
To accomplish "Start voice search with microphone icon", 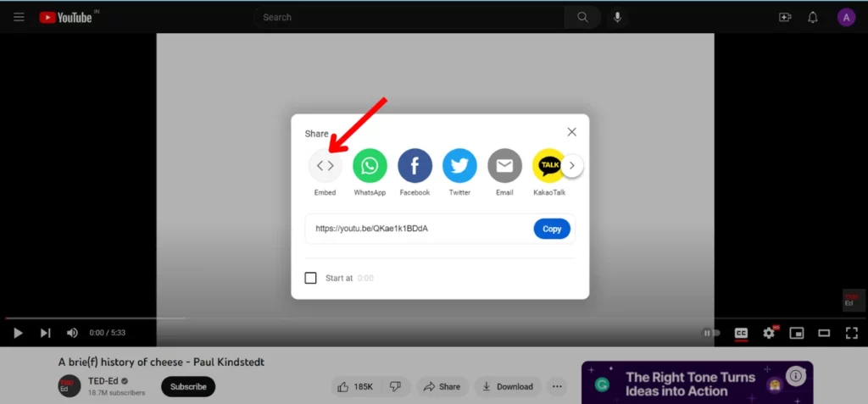I will (x=617, y=17).
